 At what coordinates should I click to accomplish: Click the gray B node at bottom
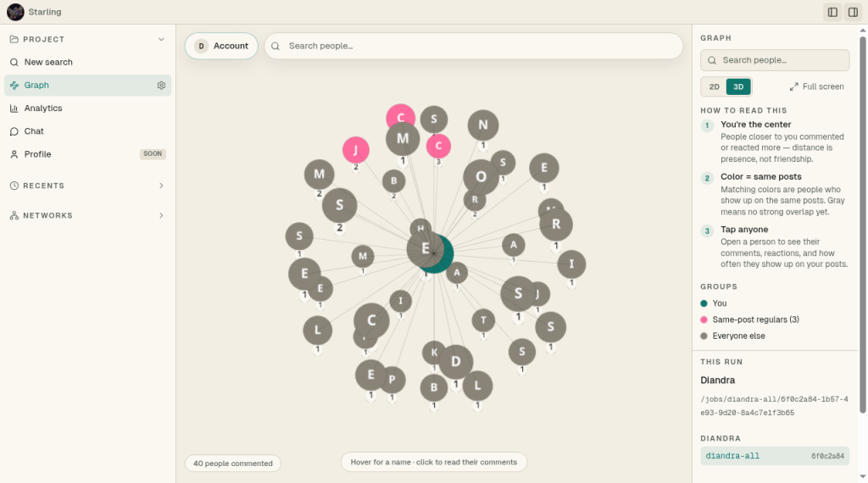(x=433, y=388)
